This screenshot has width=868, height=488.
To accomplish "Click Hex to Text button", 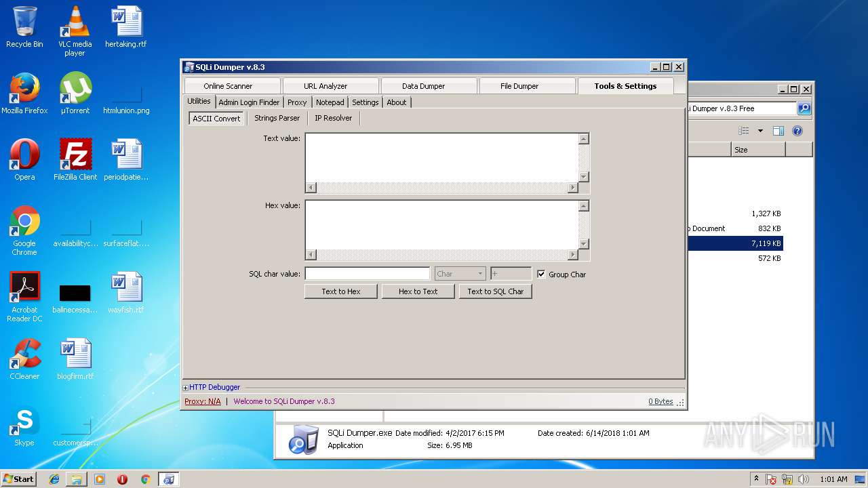I will 418,291.
